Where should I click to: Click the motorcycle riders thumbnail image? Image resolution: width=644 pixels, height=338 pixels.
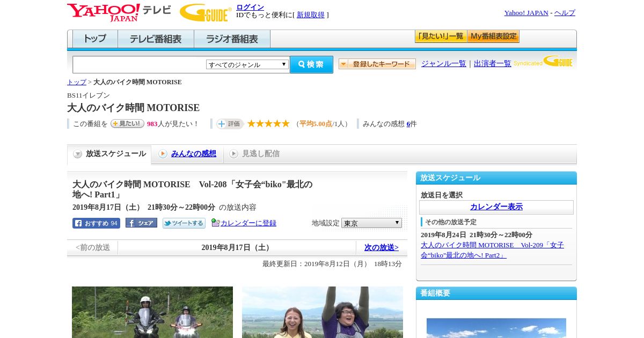pos(152,312)
